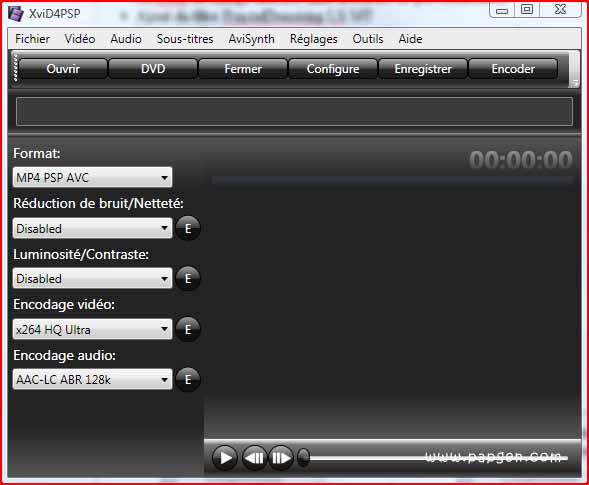This screenshot has height=485, width=589.
Task: Click the Ouvrir button
Action: click(x=63, y=69)
